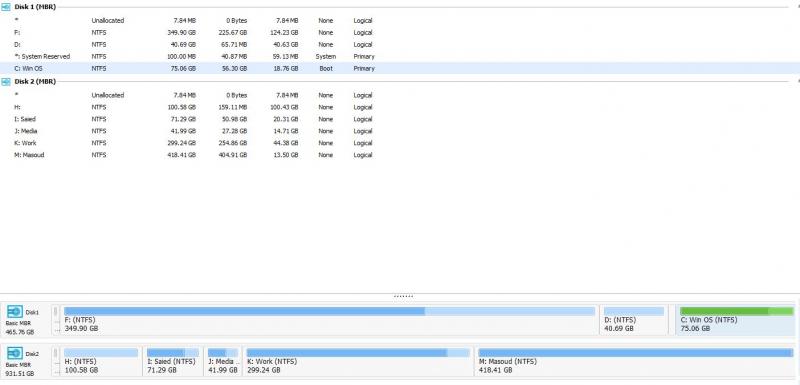Click the D: (NTFS) partition block in disk map
This screenshot has height=385, width=800.
point(634,319)
